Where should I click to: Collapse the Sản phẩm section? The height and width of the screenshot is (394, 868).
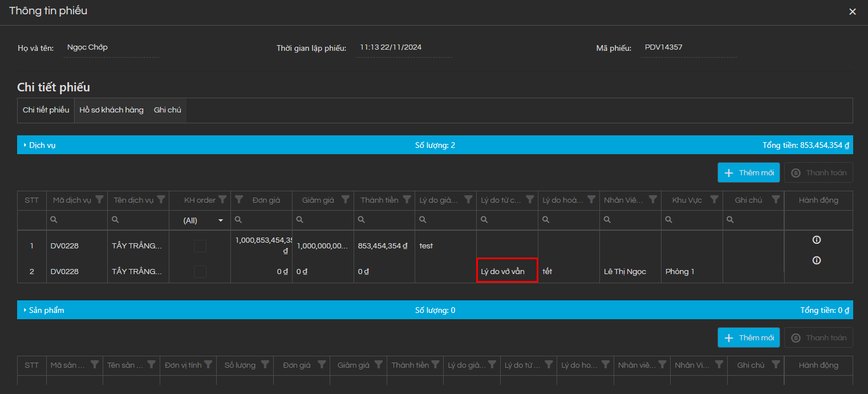click(x=25, y=310)
